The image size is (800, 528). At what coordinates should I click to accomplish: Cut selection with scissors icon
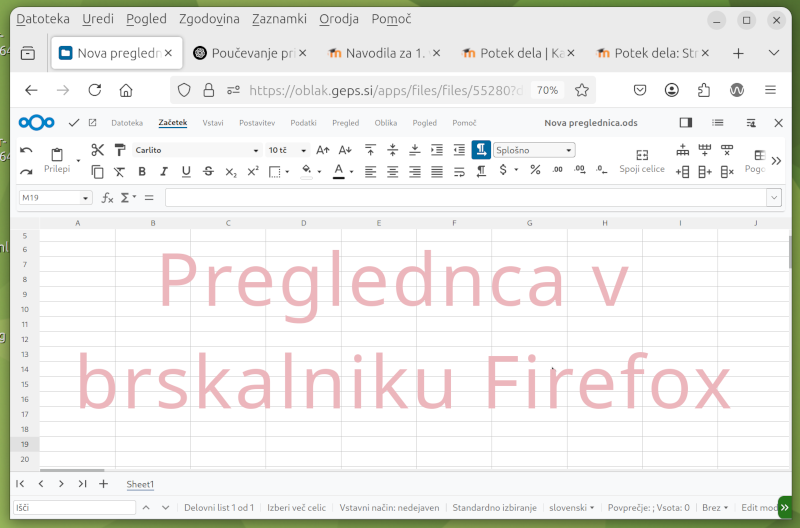pyautogui.click(x=97, y=150)
